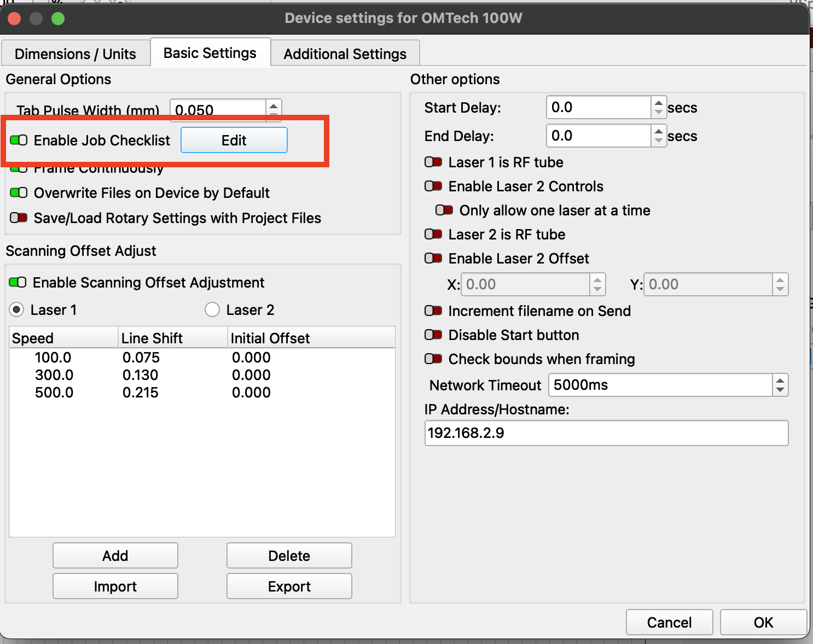The width and height of the screenshot is (813, 644).
Task: Toggle Overwrite Files on Device by Default
Action: [x=19, y=193]
